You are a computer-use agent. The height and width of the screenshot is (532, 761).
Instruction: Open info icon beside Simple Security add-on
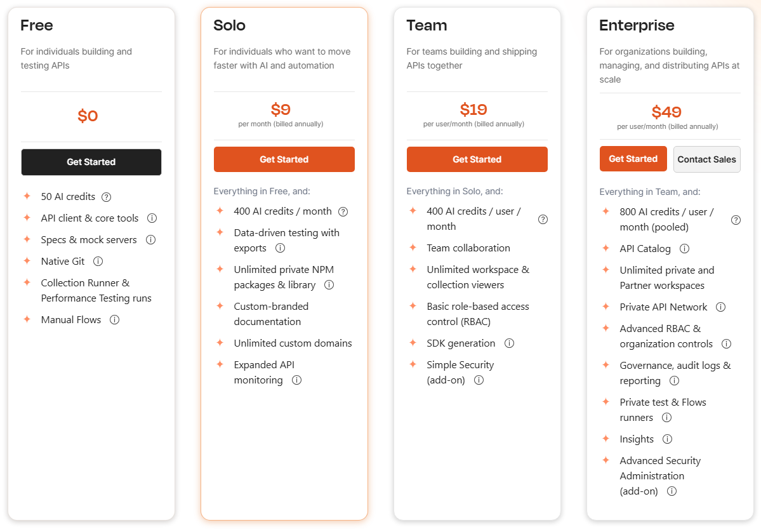point(479,380)
